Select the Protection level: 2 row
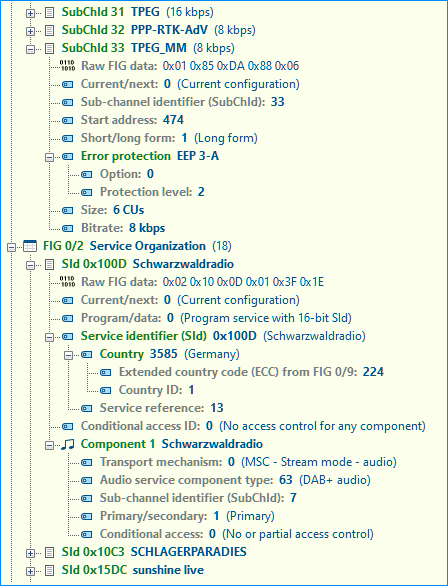The image size is (448, 586). pos(152,192)
